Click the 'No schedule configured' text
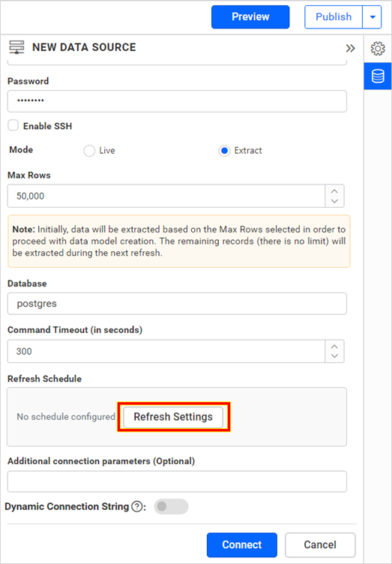 pyautogui.click(x=66, y=417)
